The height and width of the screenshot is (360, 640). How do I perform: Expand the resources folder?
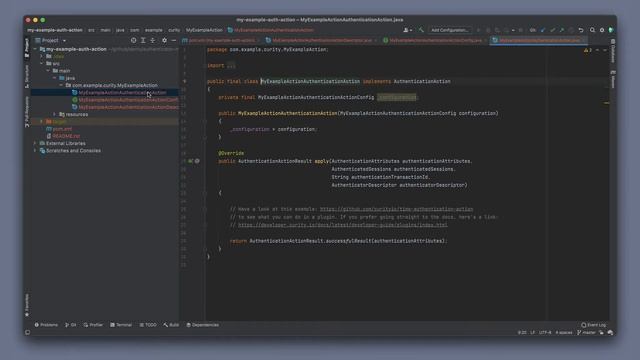click(x=55, y=114)
